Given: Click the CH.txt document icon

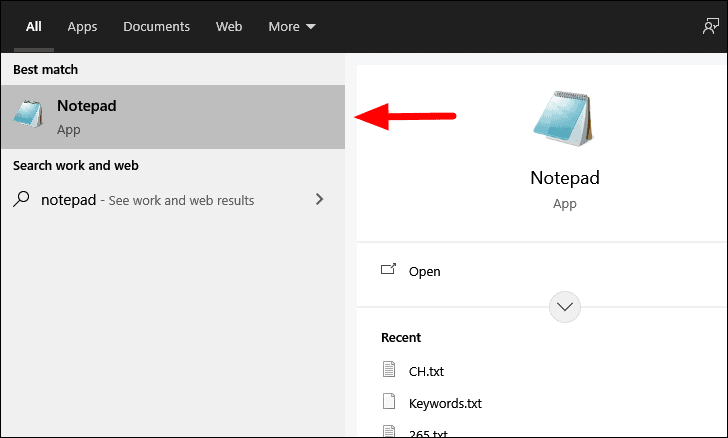Looking at the screenshot, I should coord(389,369).
